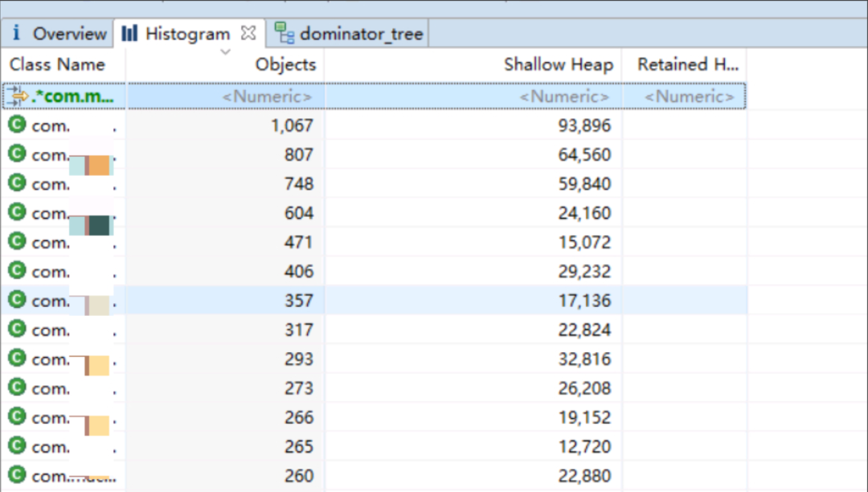This screenshot has height=492, width=868.
Task: Select the objects count 265
Action: 299,447
